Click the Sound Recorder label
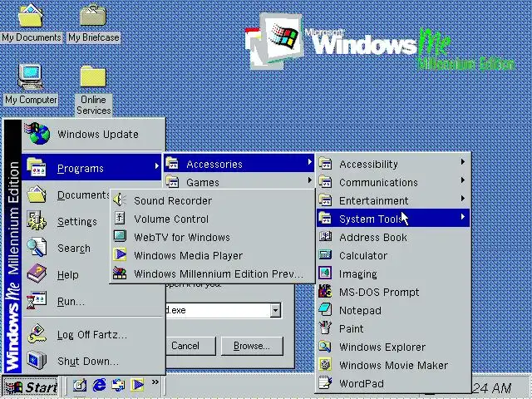The image size is (532, 399). coord(173,200)
